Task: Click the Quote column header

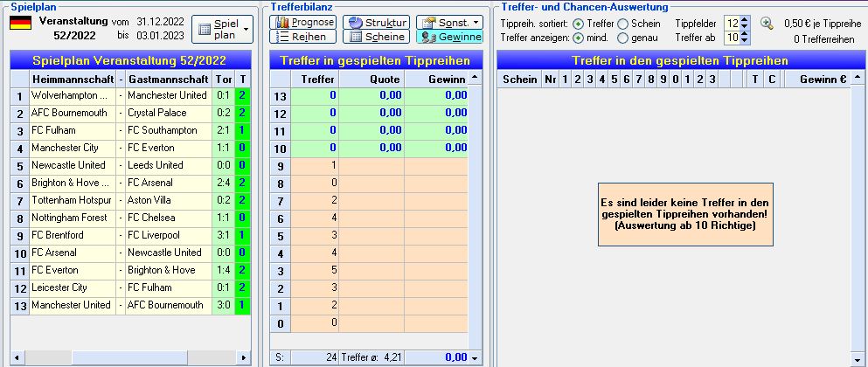Action: 372,79
